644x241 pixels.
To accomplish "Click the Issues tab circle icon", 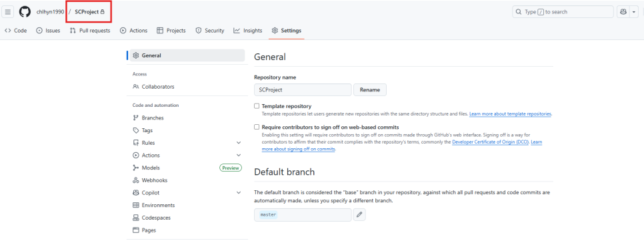I will click(39, 31).
